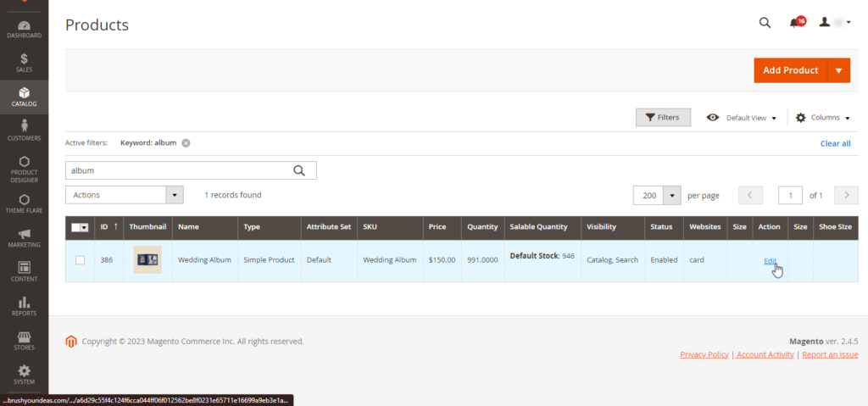
Task: Click the current page number field
Action: [x=791, y=196]
